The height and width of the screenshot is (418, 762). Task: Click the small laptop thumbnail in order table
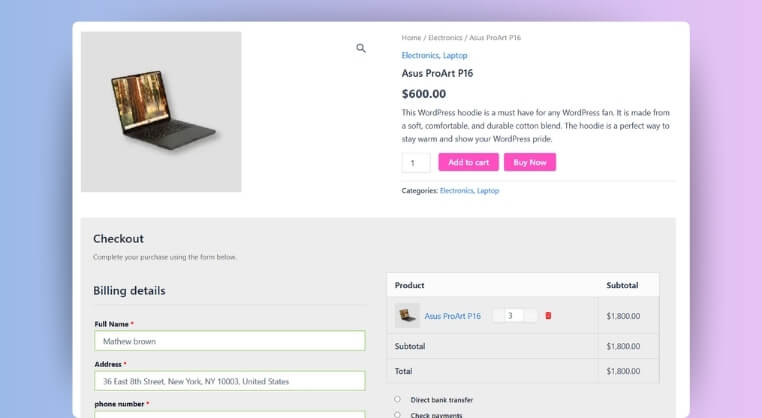tap(407, 315)
